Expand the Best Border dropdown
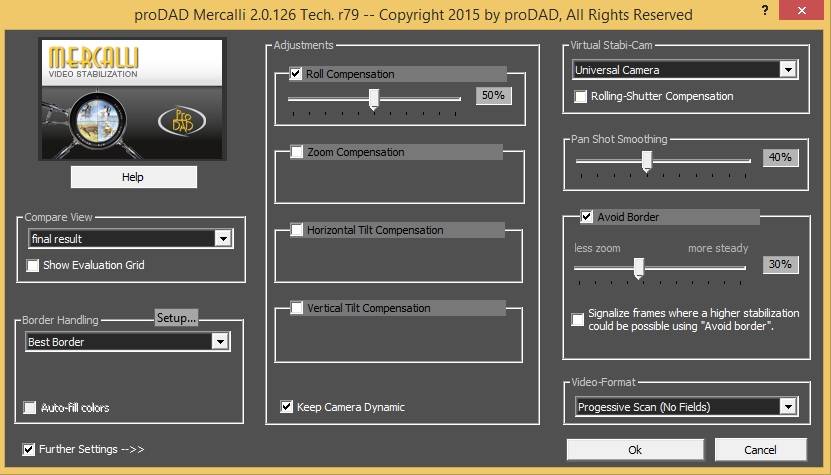The width and height of the screenshot is (831, 475). point(127,342)
